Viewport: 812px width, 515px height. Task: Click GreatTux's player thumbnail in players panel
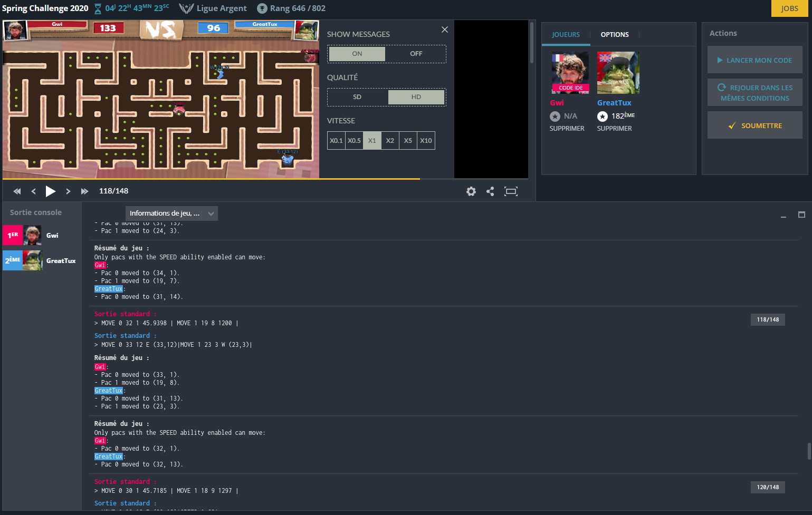pos(618,73)
